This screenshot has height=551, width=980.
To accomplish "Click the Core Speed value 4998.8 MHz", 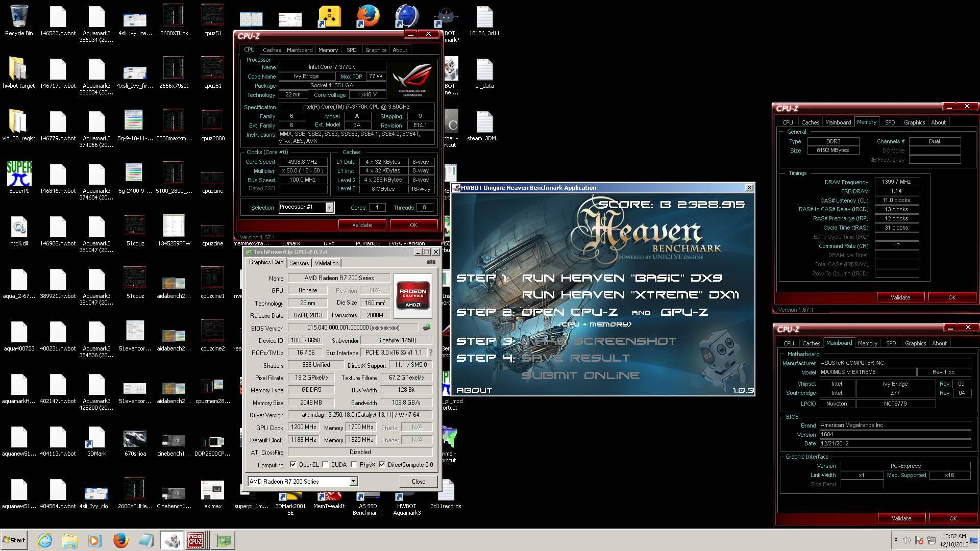I will pos(303,162).
